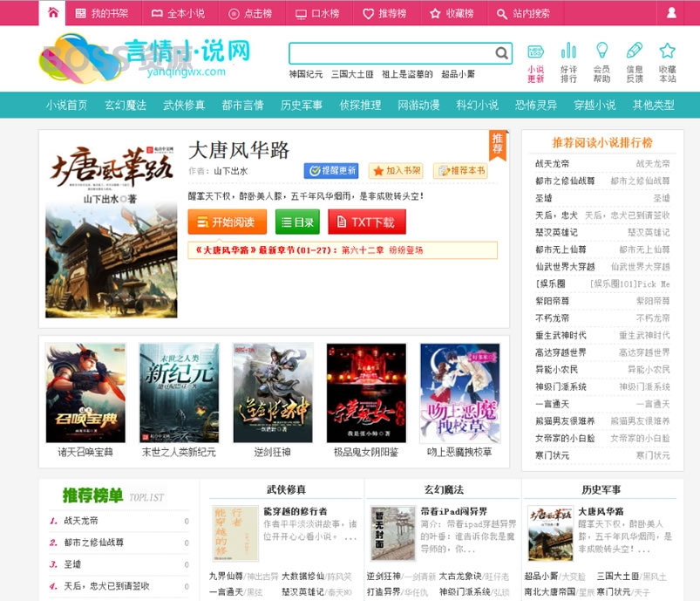700x601 pixels.
Task: Open 点击榜 ranking
Action: tap(250, 13)
